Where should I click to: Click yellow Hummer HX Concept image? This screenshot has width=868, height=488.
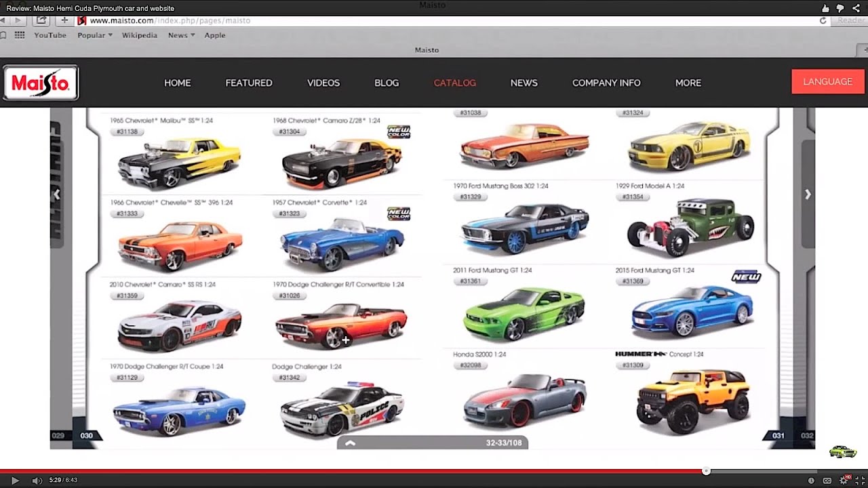[x=693, y=401]
